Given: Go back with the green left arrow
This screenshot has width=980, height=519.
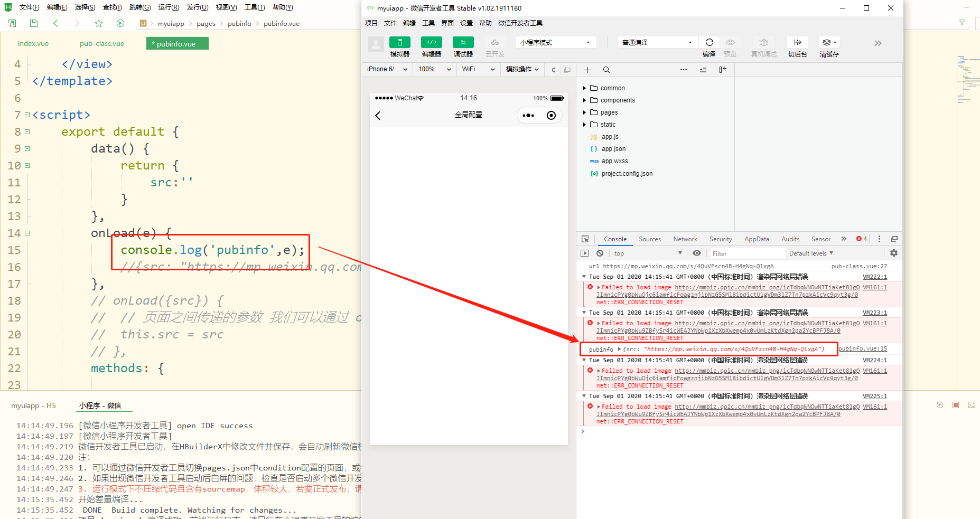Looking at the screenshot, I should click(x=55, y=23).
